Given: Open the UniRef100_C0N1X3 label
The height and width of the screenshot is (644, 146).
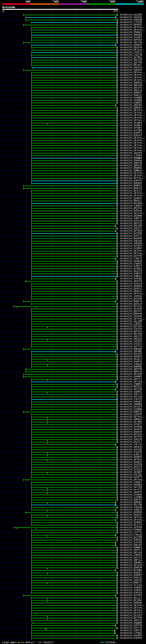Looking at the screenshot, I should point(131,259).
